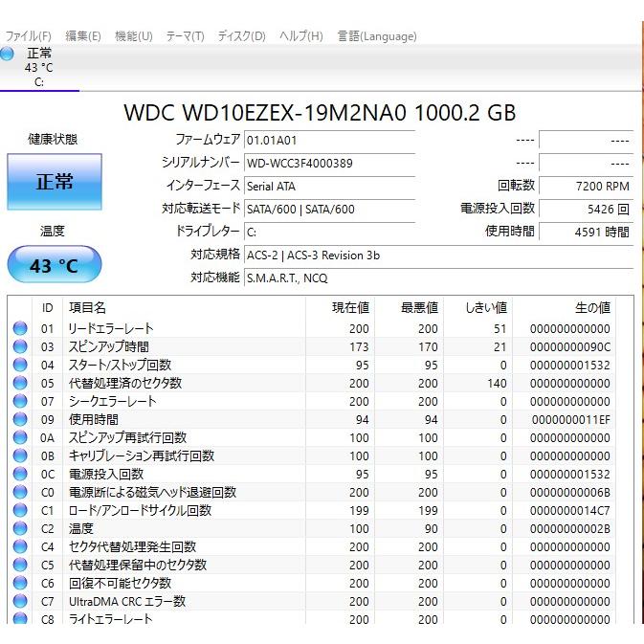The width and height of the screenshot is (644, 644).
Task: Click the status icon for リードエラーレート
Action: [20, 328]
